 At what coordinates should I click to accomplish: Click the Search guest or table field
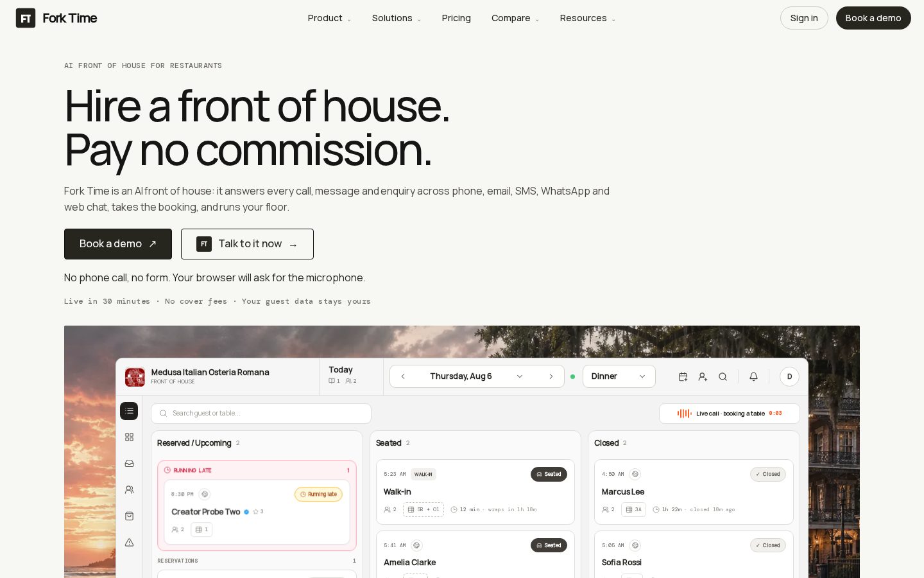point(261,414)
